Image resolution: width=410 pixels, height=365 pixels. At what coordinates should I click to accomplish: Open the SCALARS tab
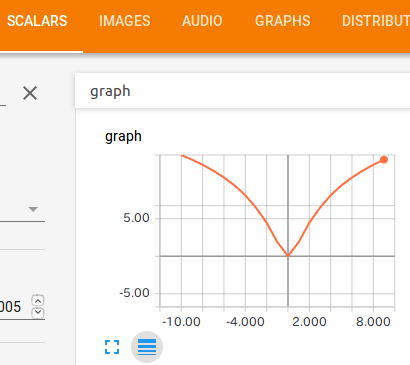coord(37,21)
